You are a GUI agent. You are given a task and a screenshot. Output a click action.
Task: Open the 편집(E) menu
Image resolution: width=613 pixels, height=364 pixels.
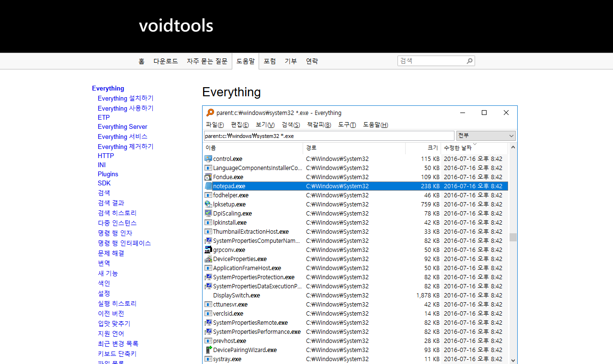tap(239, 125)
